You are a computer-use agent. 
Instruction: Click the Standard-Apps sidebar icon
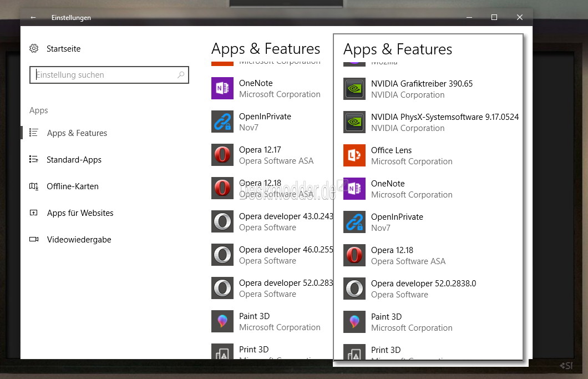(34, 159)
